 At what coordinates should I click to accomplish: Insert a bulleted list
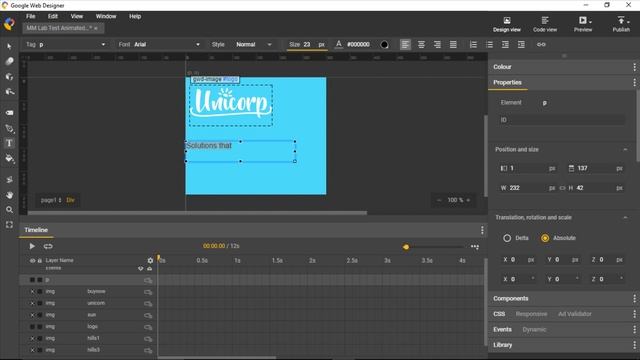pos(489,44)
